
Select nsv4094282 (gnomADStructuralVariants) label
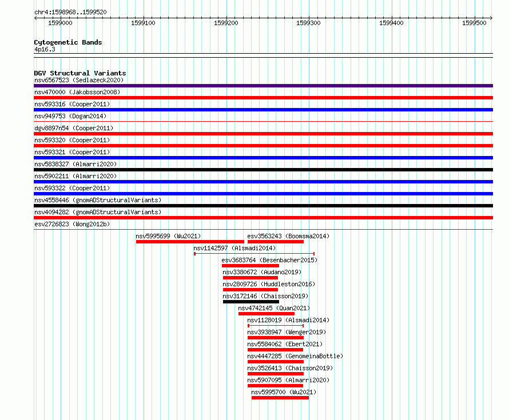pos(98,212)
